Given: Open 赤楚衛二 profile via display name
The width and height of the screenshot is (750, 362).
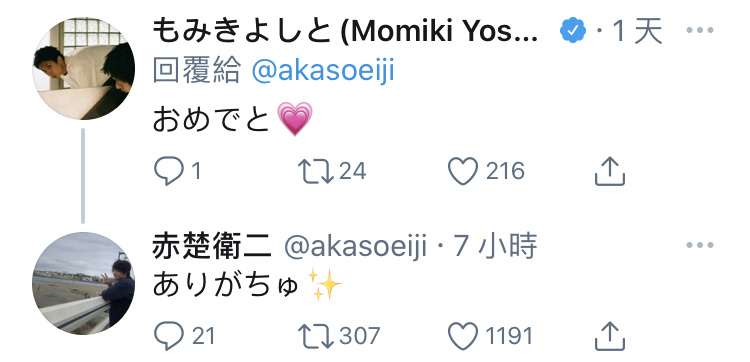Looking at the screenshot, I should pyautogui.click(x=212, y=247).
